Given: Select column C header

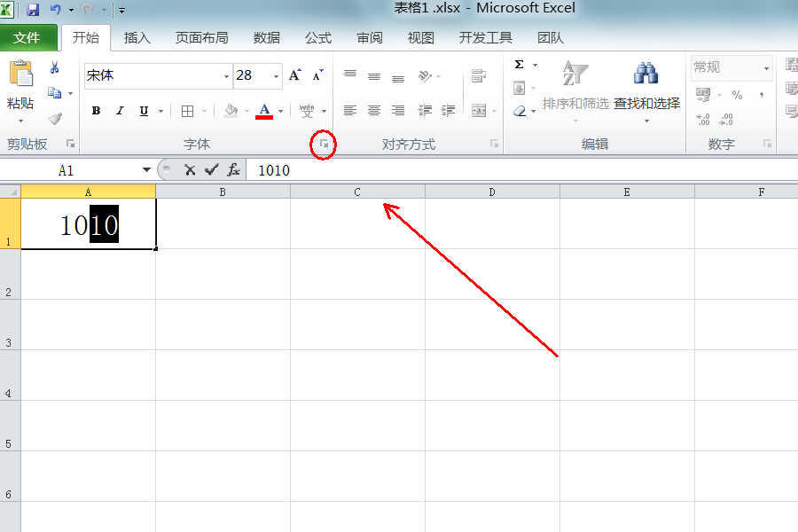Looking at the screenshot, I should tap(357, 192).
